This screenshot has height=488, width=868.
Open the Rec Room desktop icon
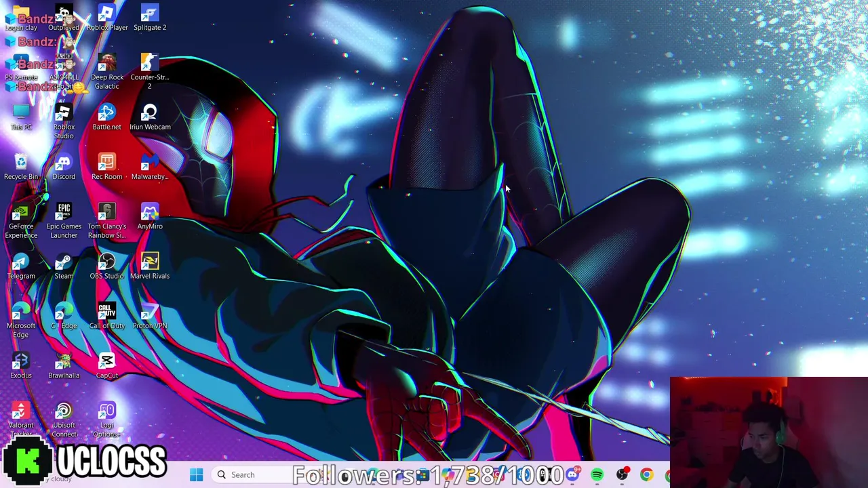(106, 167)
